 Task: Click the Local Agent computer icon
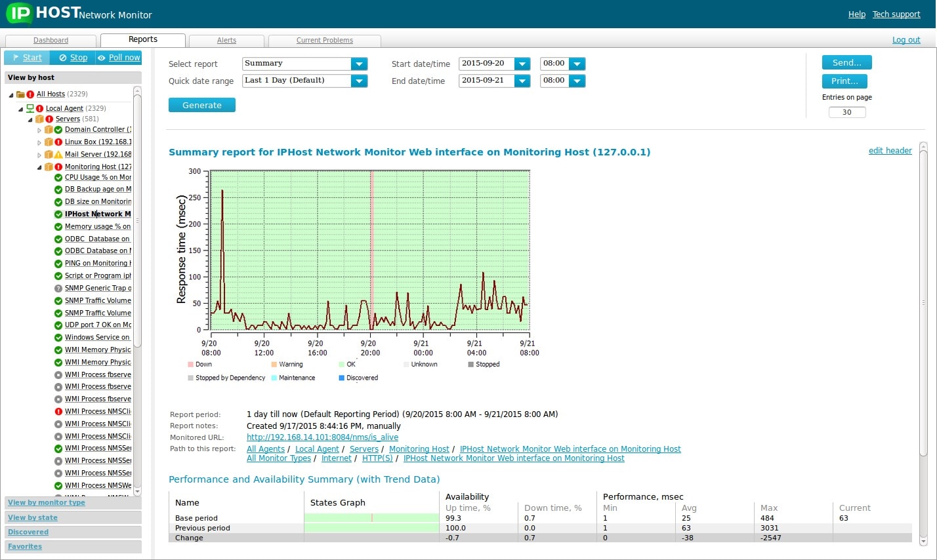coord(30,108)
